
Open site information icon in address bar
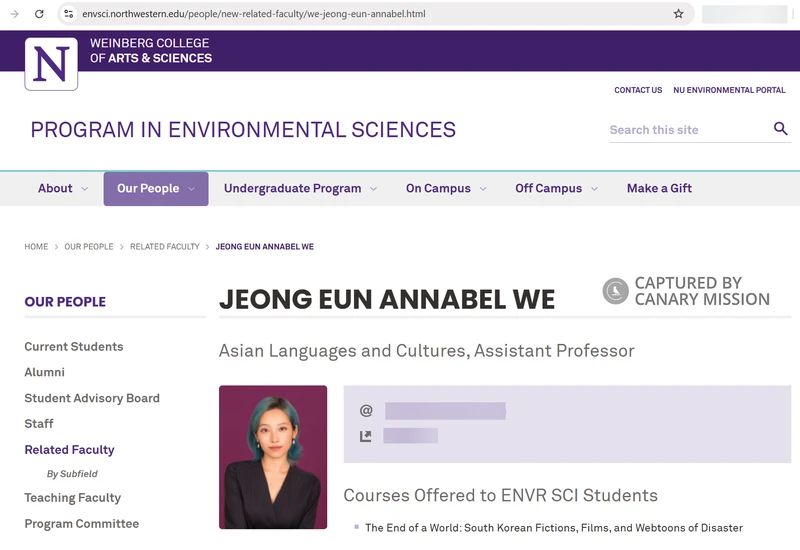pos(68,14)
